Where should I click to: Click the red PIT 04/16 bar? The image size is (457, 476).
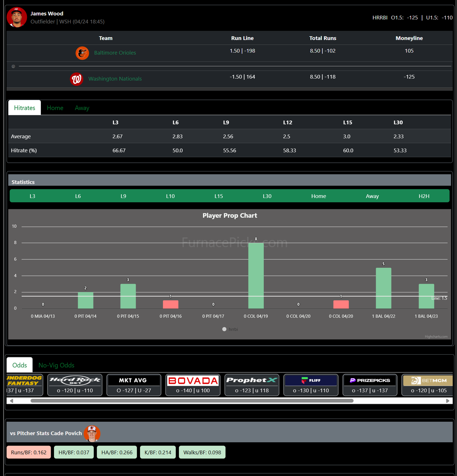click(x=171, y=304)
